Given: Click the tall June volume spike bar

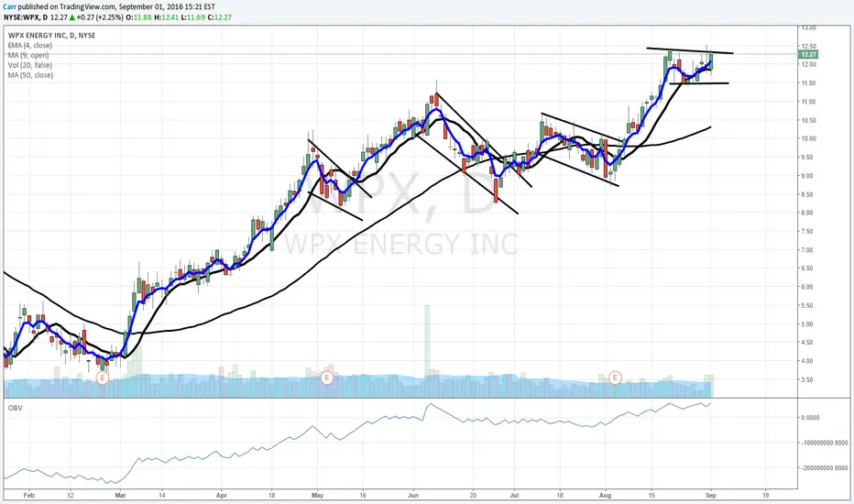Looking at the screenshot, I should point(427,351).
